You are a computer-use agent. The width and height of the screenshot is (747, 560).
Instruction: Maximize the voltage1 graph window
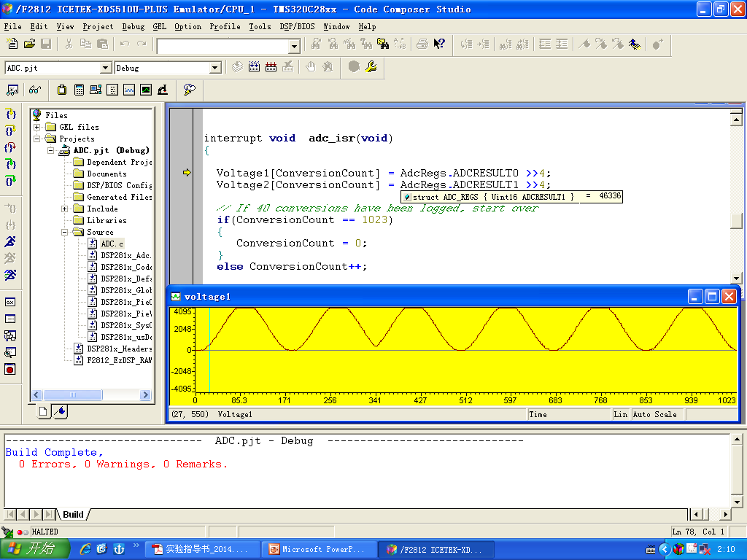(x=712, y=297)
